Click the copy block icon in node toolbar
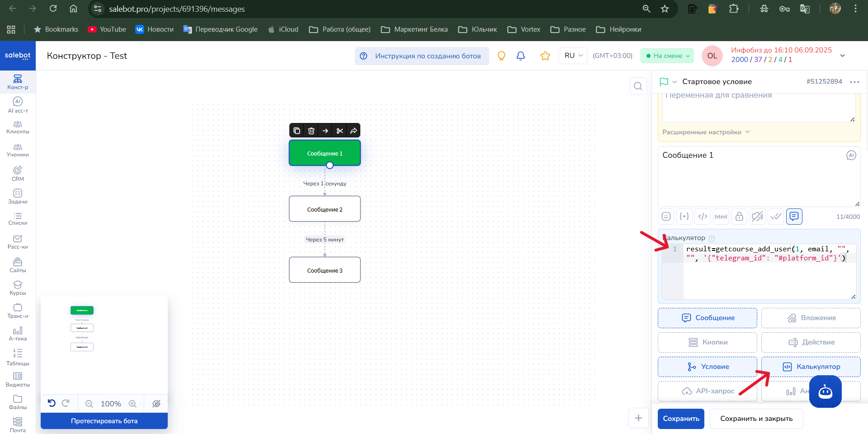Image resolution: width=868 pixels, height=434 pixels. (297, 131)
